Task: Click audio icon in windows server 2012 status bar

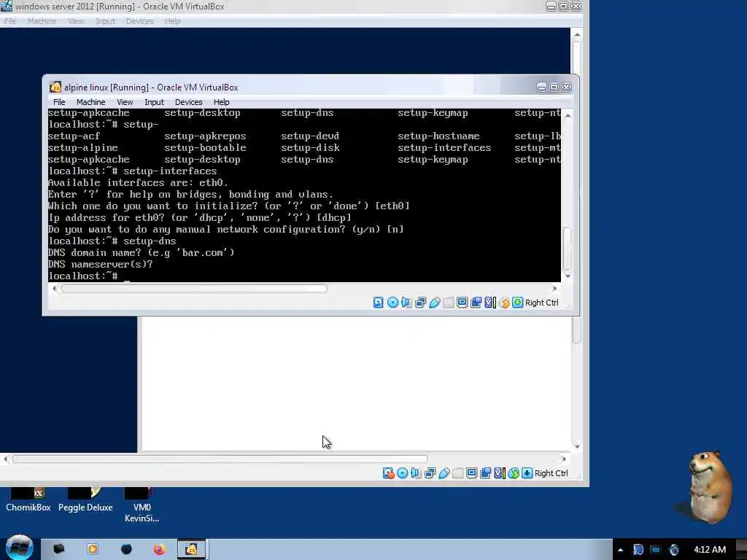Action: point(416,472)
